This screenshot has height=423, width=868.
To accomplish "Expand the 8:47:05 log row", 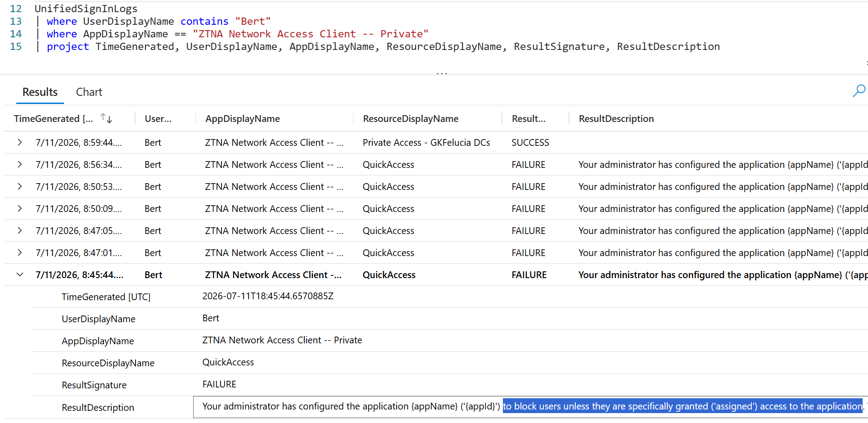I will pos(20,230).
